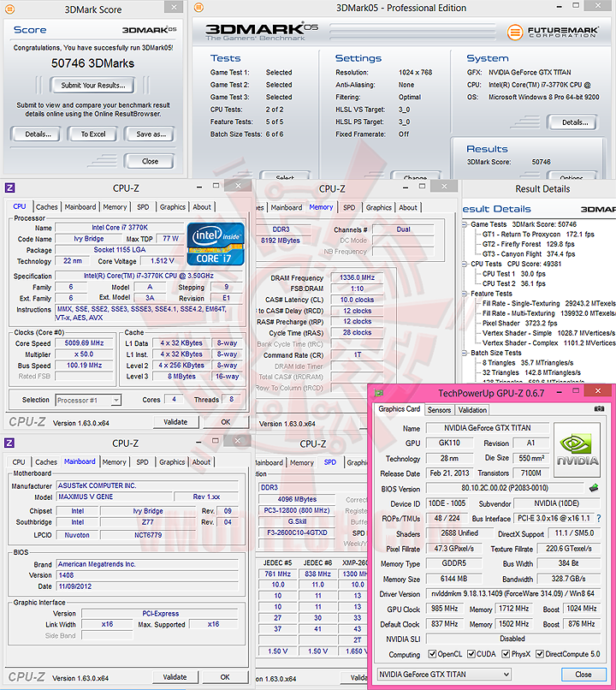Image resolution: width=616 pixels, height=690 pixels.
Task: Click the CAS# Latency 10.0 clocks value
Action: click(357, 300)
